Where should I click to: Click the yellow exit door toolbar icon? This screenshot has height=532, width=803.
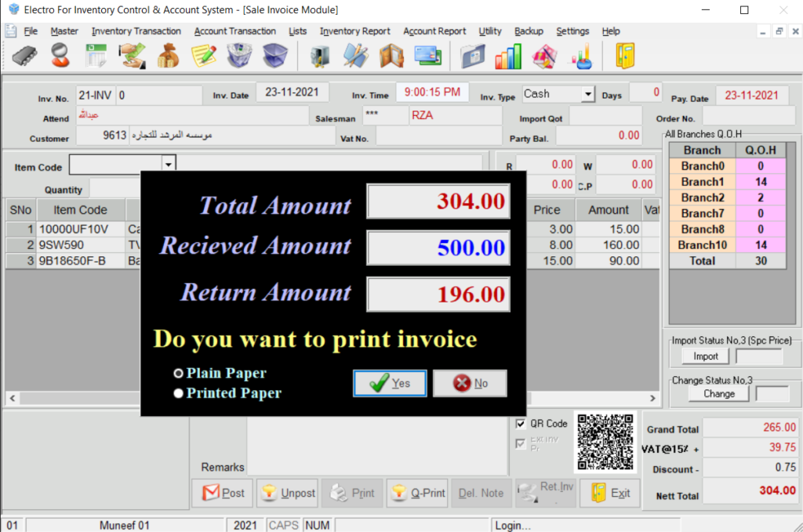point(625,56)
